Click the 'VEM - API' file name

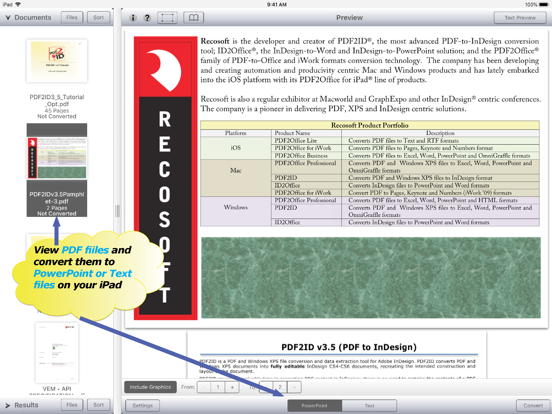[57, 389]
